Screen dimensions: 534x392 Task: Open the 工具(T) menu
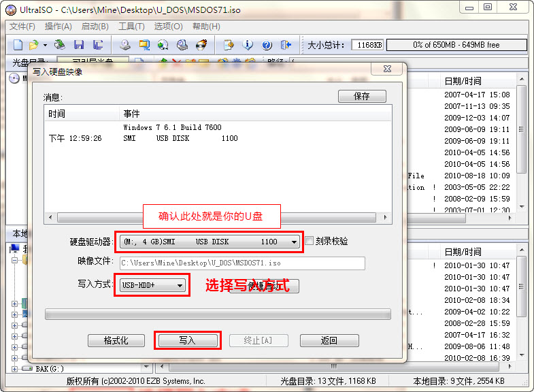coord(131,27)
